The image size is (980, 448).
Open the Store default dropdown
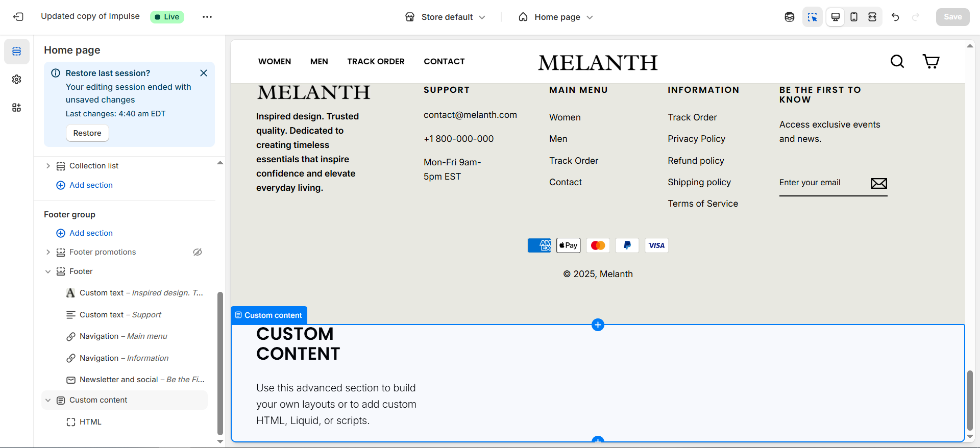click(x=445, y=17)
